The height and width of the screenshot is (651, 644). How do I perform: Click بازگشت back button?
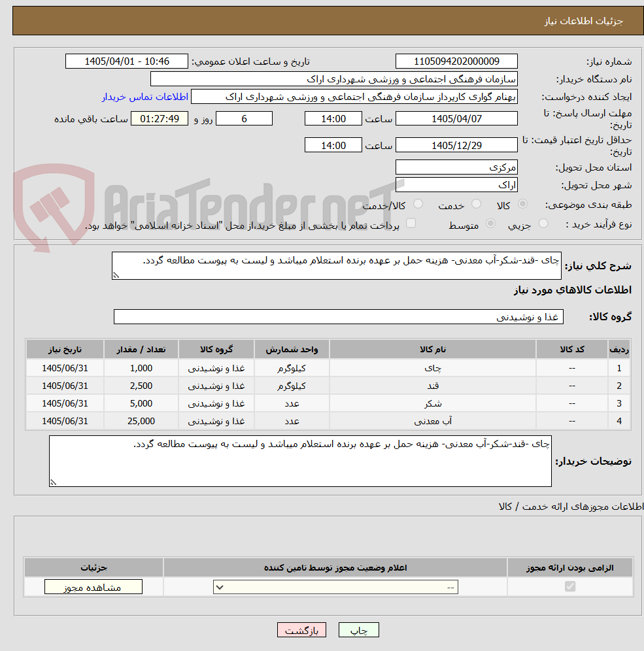point(302,630)
